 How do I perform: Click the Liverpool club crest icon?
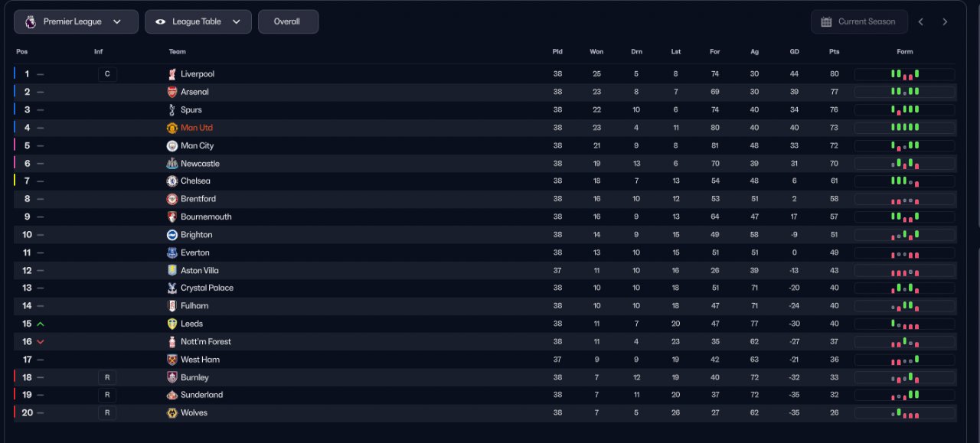click(x=172, y=74)
